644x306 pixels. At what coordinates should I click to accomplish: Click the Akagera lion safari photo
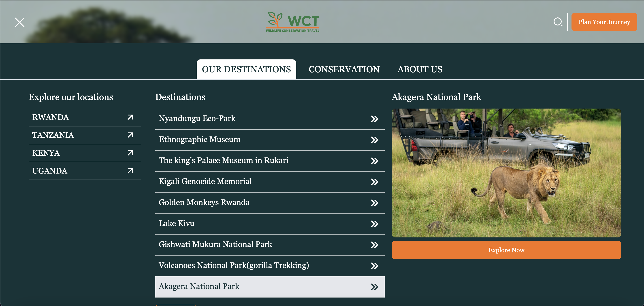[x=506, y=173]
